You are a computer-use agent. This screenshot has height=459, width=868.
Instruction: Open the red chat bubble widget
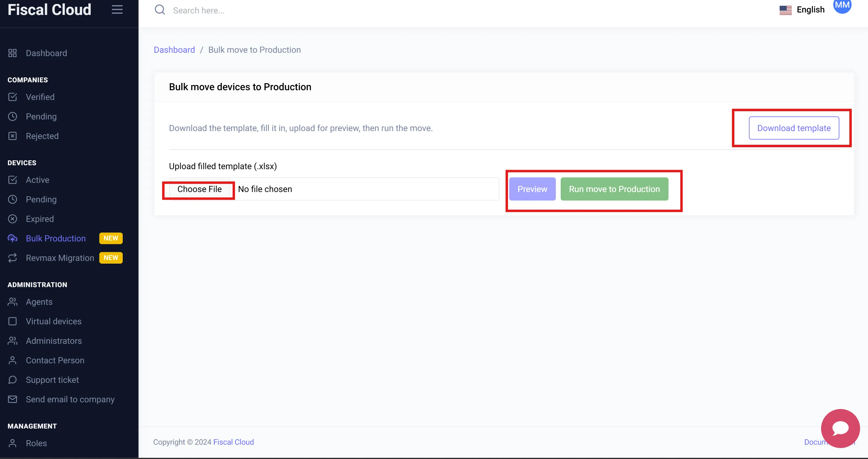pyautogui.click(x=840, y=428)
